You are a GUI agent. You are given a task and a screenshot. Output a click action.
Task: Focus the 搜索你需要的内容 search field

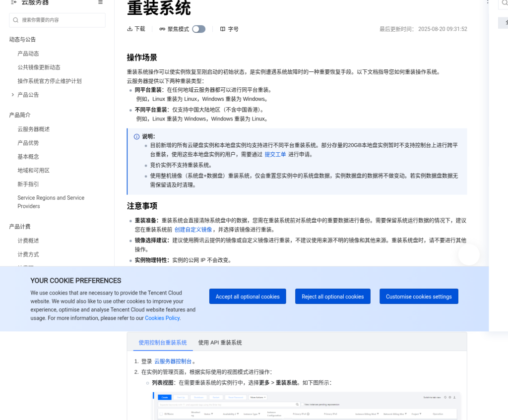(x=58, y=20)
